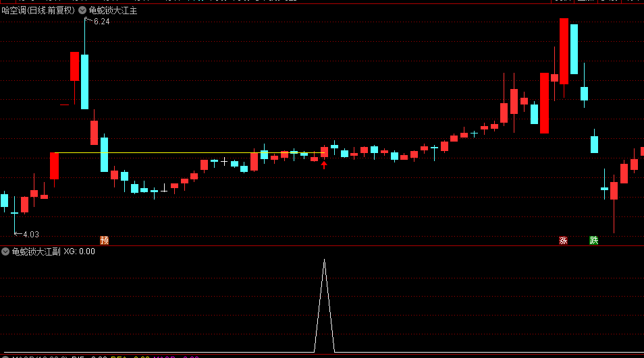The height and width of the screenshot is (358, 644).
Task: Select the cyan candle with the 6.24 high
Action: 84,82
